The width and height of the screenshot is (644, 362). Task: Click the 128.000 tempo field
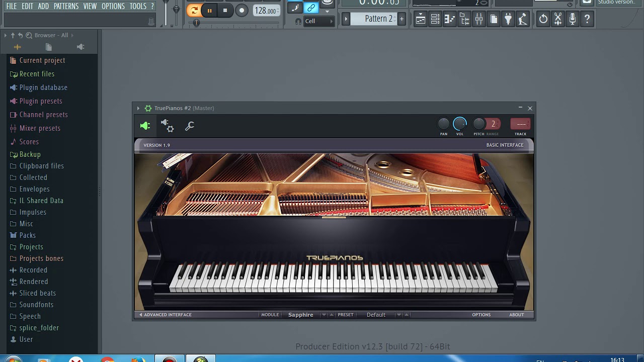266,11
